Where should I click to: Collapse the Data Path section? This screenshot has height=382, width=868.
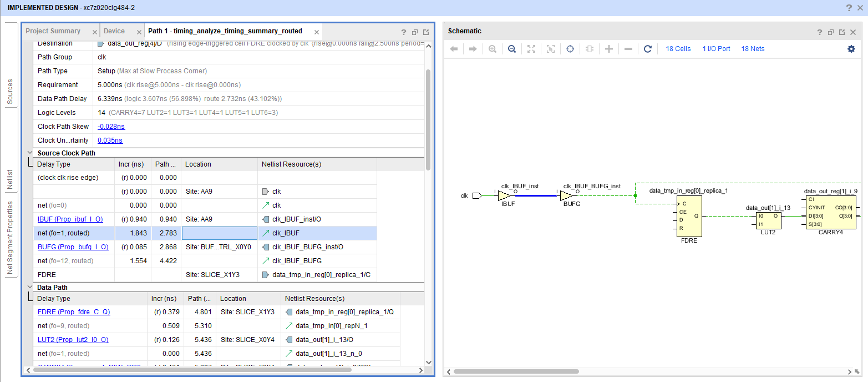point(30,287)
